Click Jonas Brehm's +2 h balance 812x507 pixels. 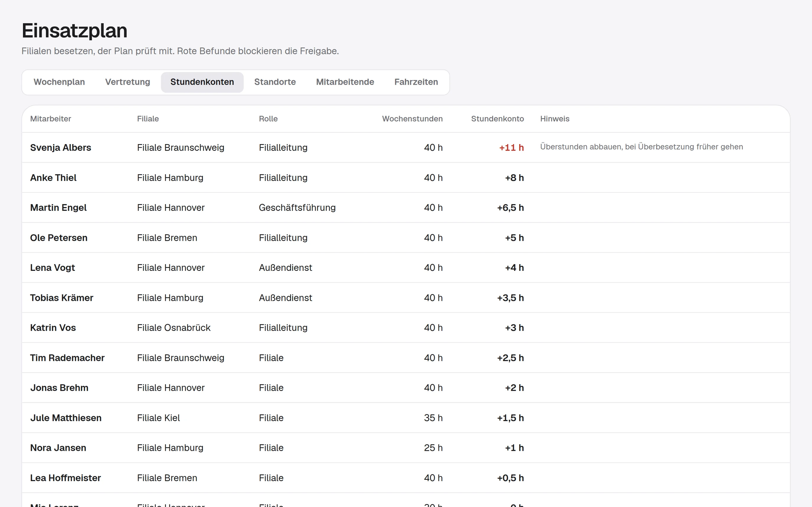(x=514, y=388)
